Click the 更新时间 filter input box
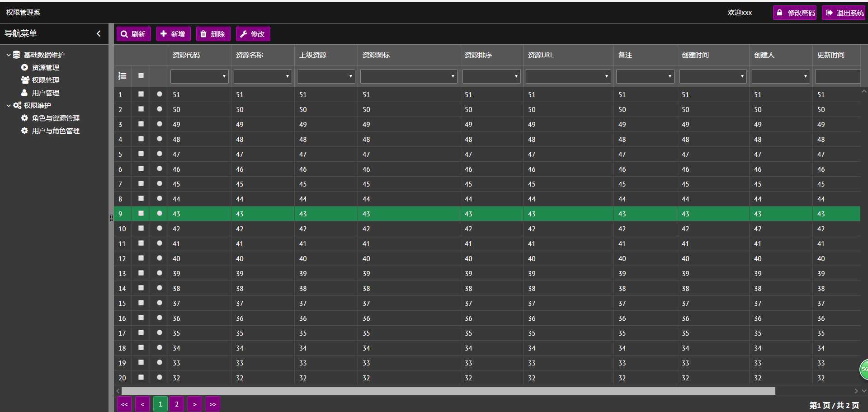The image size is (868, 412). click(838, 76)
